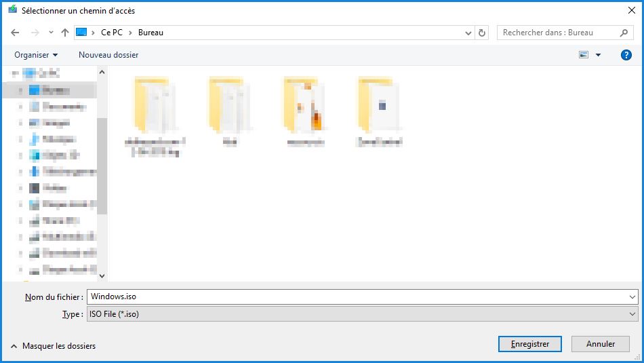The width and height of the screenshot is (644, 363).
Task: Open the view options dropdown arrow
Action: coord(598,55)
